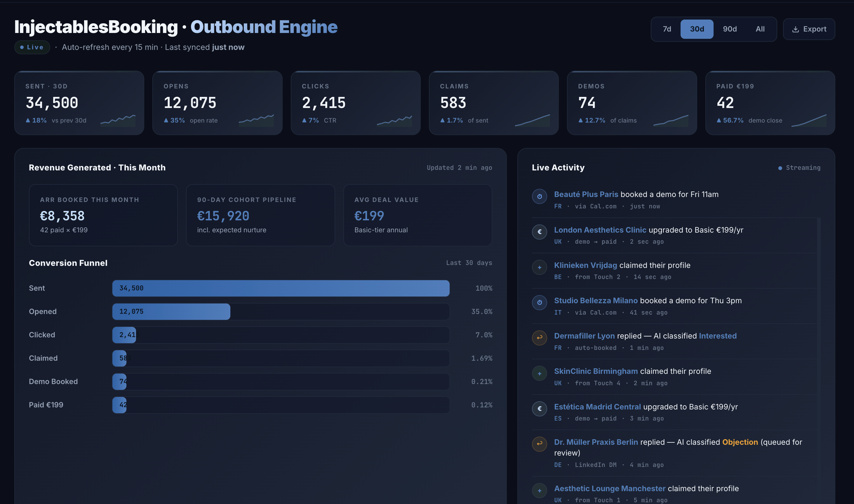The height and width of the screenshot is (504, 854).
Task: Click the 56.7% demo close indicator
Action: point(749,121)
